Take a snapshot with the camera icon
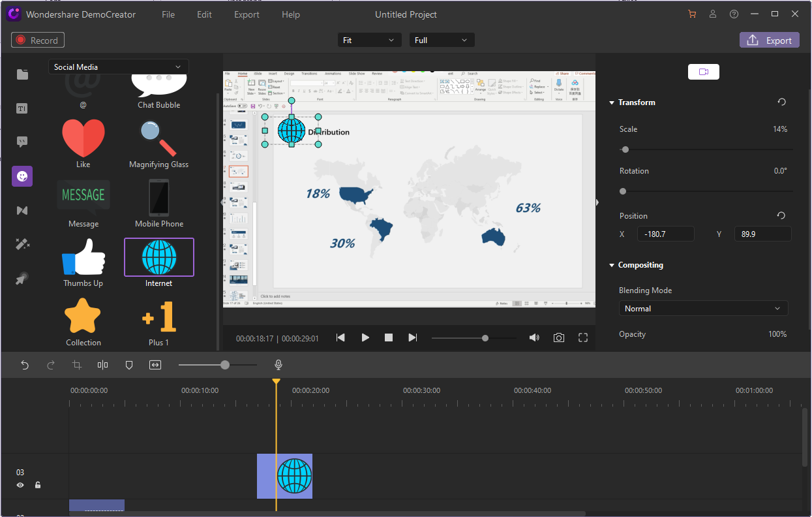This screenshot has width=812, height=517. 559,337
